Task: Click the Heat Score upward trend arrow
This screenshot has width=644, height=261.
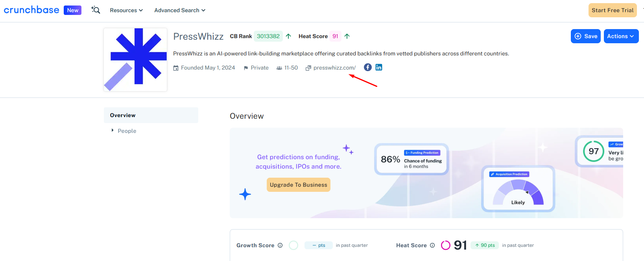Action: [x=347, y=36]
